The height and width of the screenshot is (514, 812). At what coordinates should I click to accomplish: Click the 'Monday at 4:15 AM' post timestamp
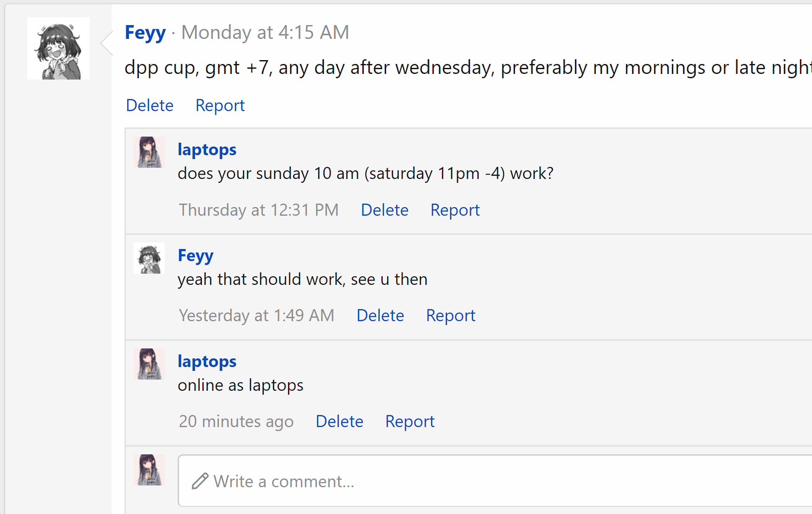[x=265, y=32]
